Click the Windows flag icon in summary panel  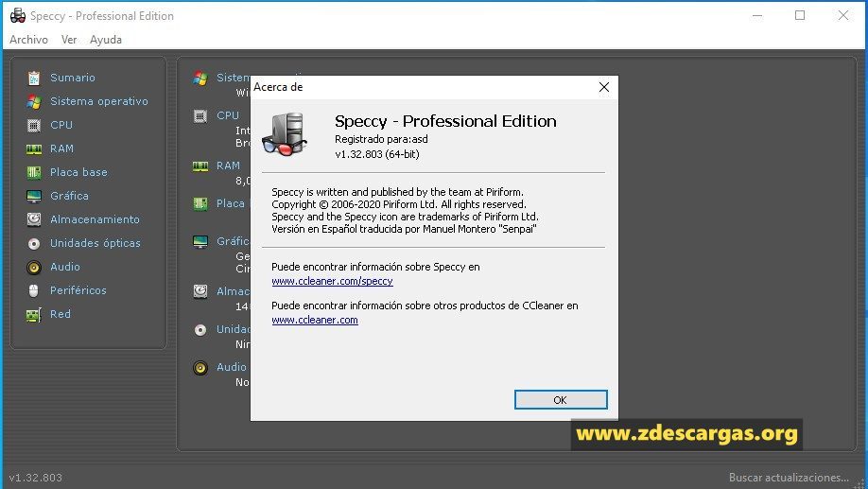click(200, 79)
